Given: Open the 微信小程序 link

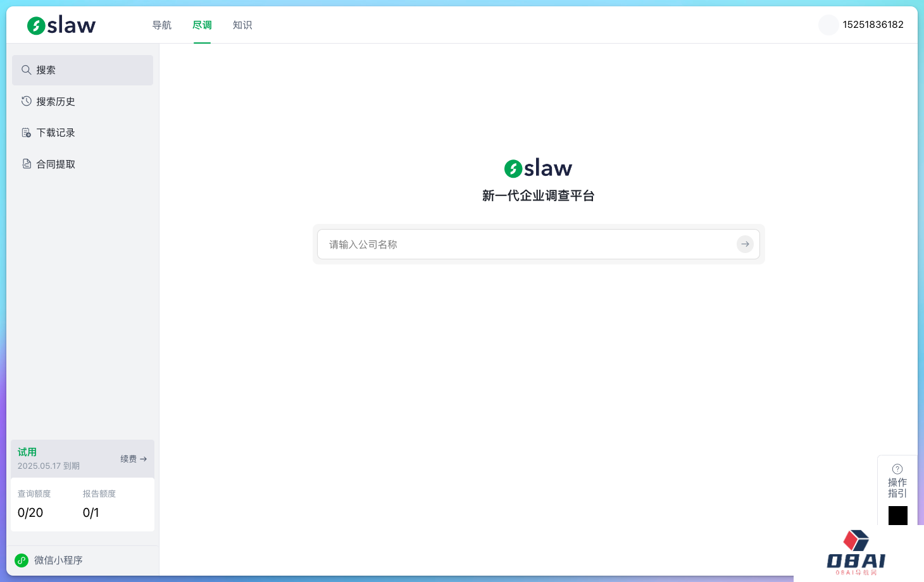Looking at the screenshot, I should [x=58, y=560].
